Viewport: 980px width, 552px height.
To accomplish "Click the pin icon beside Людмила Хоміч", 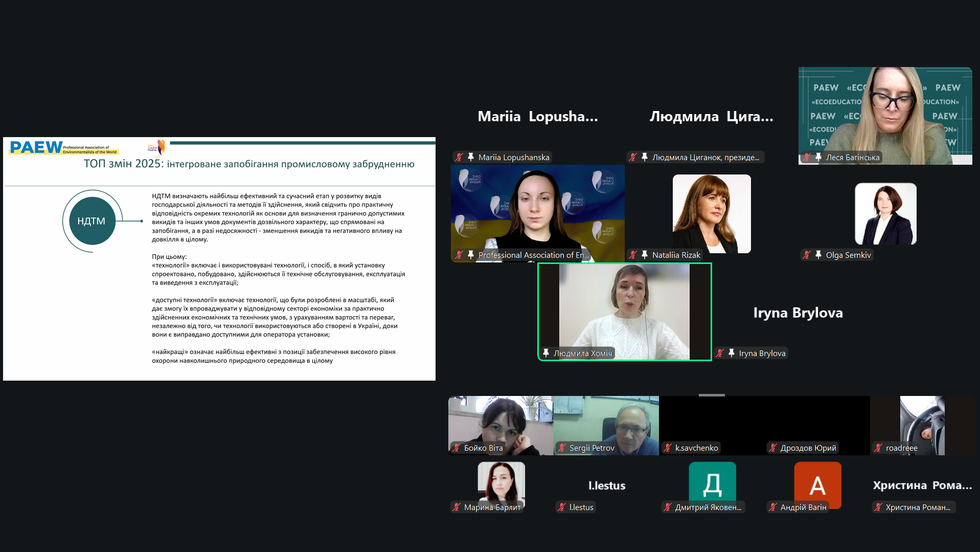I will click(x=546, y=353).
